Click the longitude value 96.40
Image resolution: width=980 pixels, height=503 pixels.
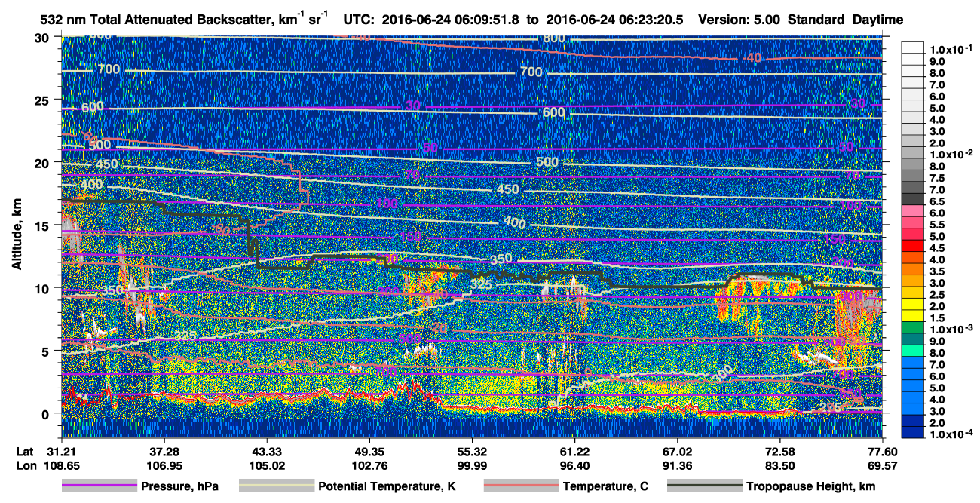574,465
